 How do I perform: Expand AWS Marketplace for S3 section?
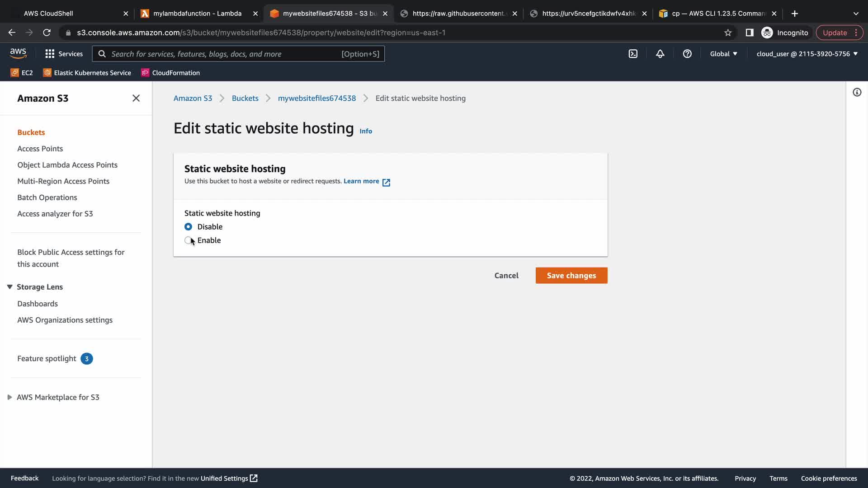pos(9,397)
